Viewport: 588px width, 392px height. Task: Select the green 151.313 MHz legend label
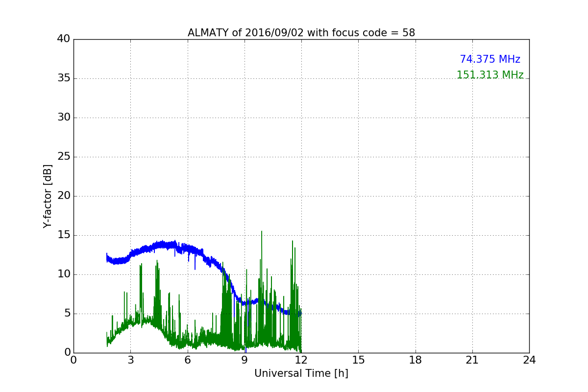[490, 75]
